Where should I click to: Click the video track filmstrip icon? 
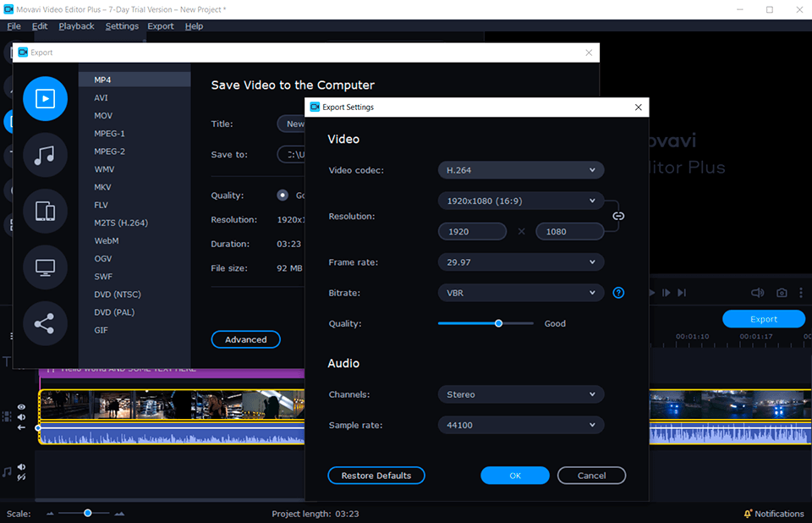(x=7, y=416)
